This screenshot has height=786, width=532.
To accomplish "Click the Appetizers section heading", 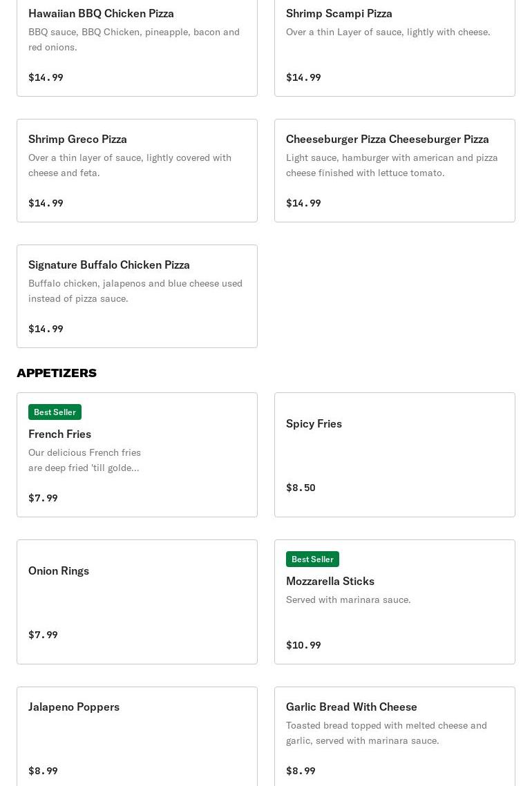I will 57,373.
